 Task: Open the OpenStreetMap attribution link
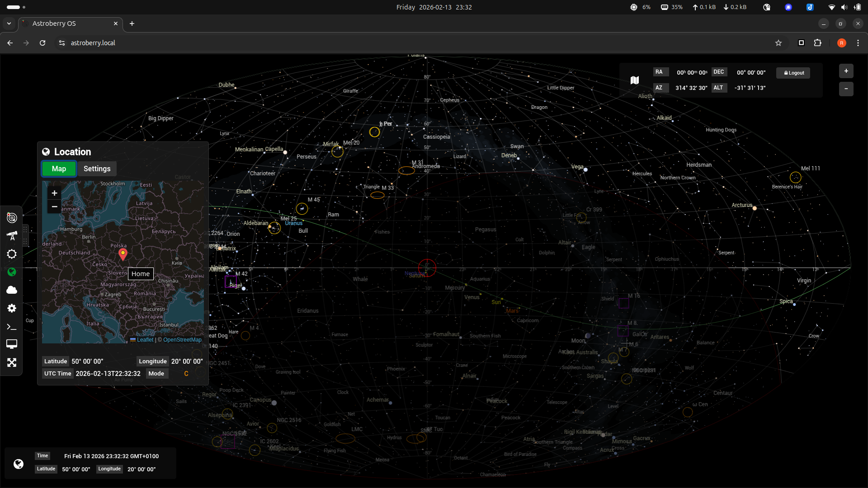(x=182, y=340)
